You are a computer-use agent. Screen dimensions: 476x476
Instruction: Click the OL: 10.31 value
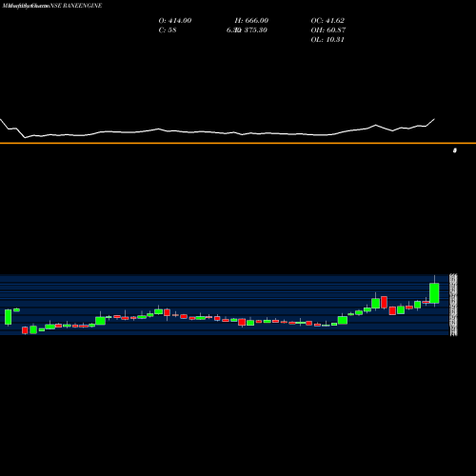pyautogui.click(x=327, y=40)
